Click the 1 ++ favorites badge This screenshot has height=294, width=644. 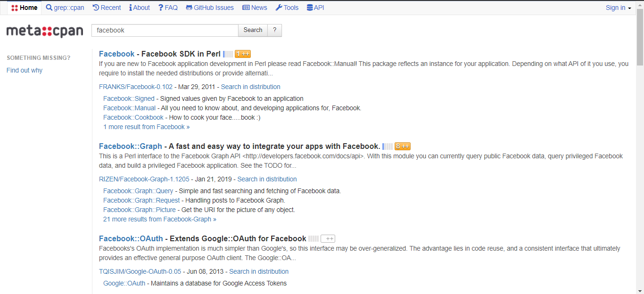tap(243, 54)
